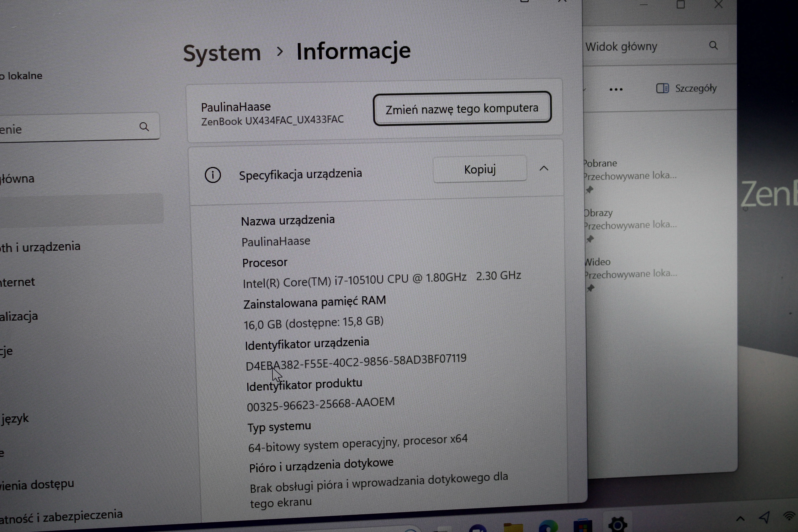Click the 'Zmień nazwę tego komputera' button
Viewport: 798px width, 532px height.
pyautogui.click(x=462, y=109)
